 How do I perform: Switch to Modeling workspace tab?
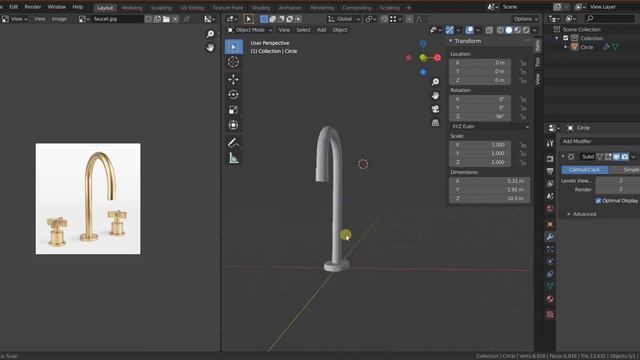[x=132, y=8]
